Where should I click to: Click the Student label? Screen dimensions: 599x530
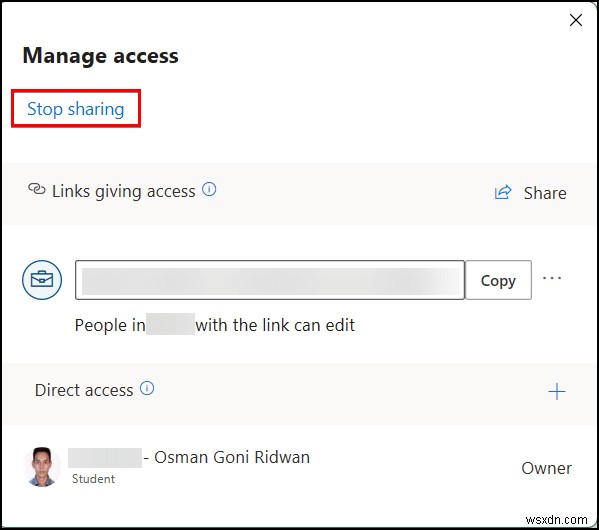93,478
